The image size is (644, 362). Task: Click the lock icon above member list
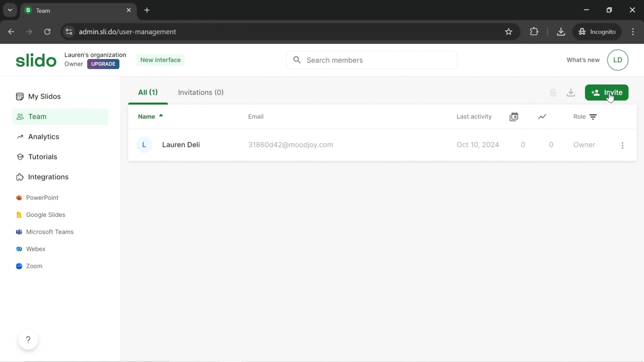553,92
